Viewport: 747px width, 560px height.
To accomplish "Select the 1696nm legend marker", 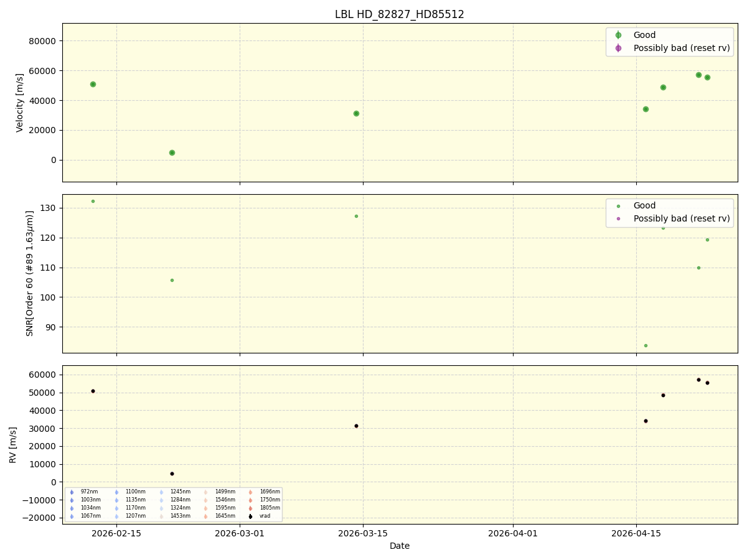I will (x=251, y=492).
